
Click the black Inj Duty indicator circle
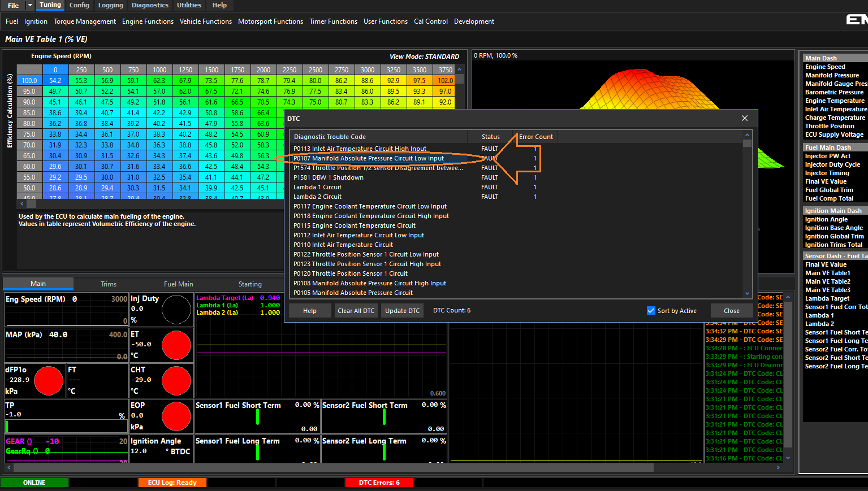(176, 310)
